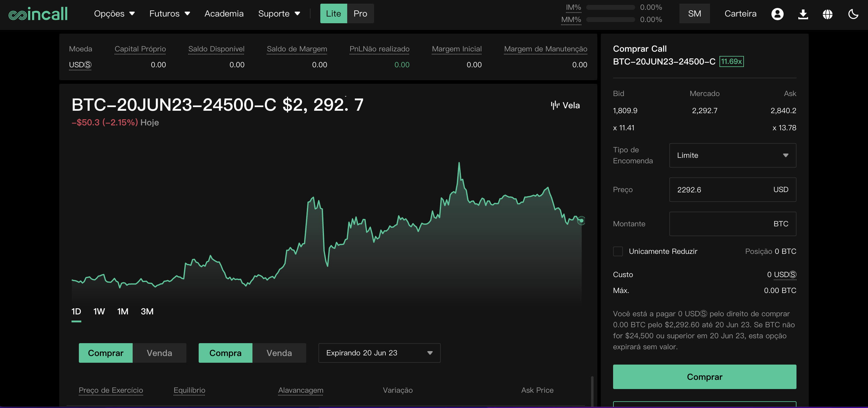Open the Tipo de Encomenda Limite dropdown
The image size is (868, 408).
tap(733, 155)
